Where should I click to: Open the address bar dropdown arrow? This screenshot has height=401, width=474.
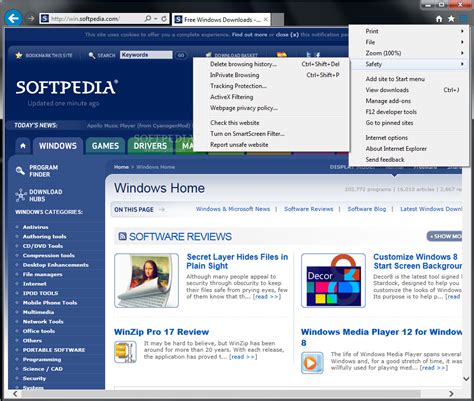coord(156,19)
